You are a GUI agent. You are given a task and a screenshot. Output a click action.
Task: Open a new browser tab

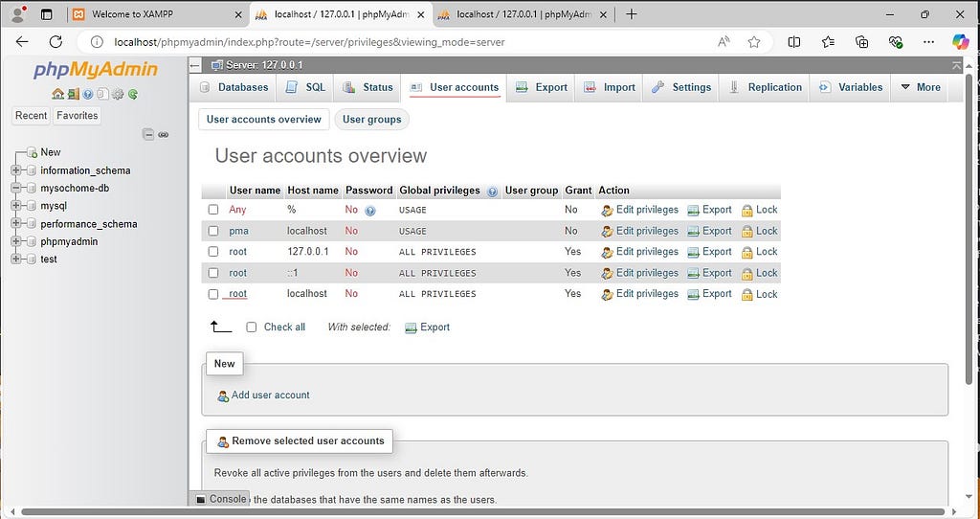pos(632,13)
